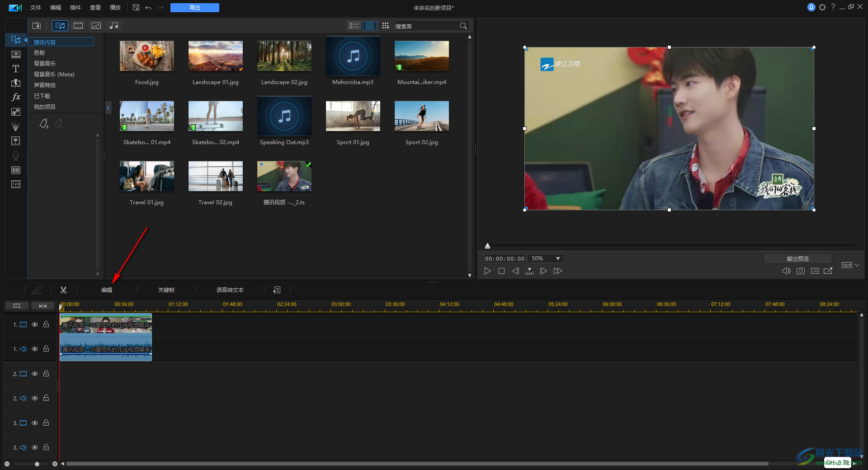The image size is (868, 470).
Task: Click the 关键帧 keyframe button
Action: click(166, 290)
